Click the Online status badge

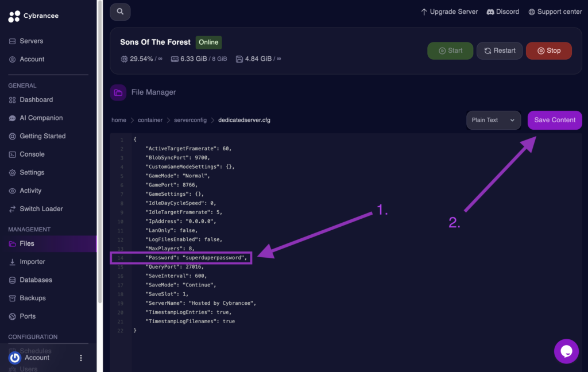tap(208, 42)
